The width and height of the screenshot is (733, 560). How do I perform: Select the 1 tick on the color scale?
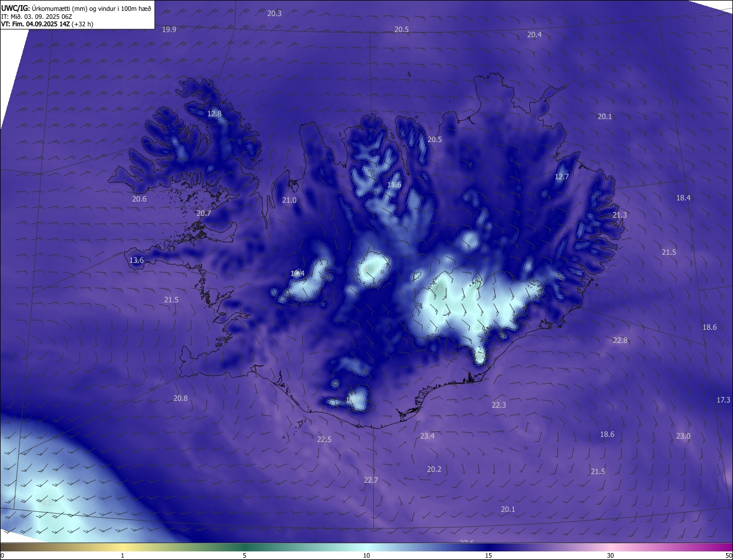point(123,555)
